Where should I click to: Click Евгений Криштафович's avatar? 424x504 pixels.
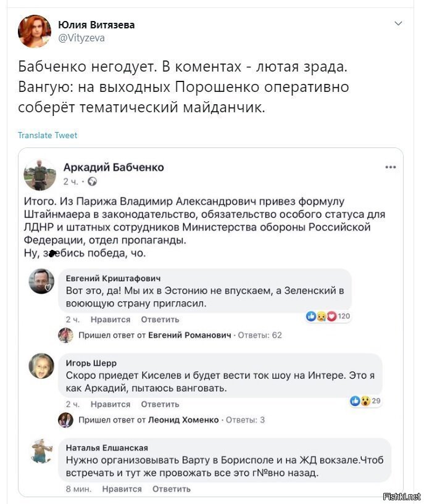[x=41, y=281]
